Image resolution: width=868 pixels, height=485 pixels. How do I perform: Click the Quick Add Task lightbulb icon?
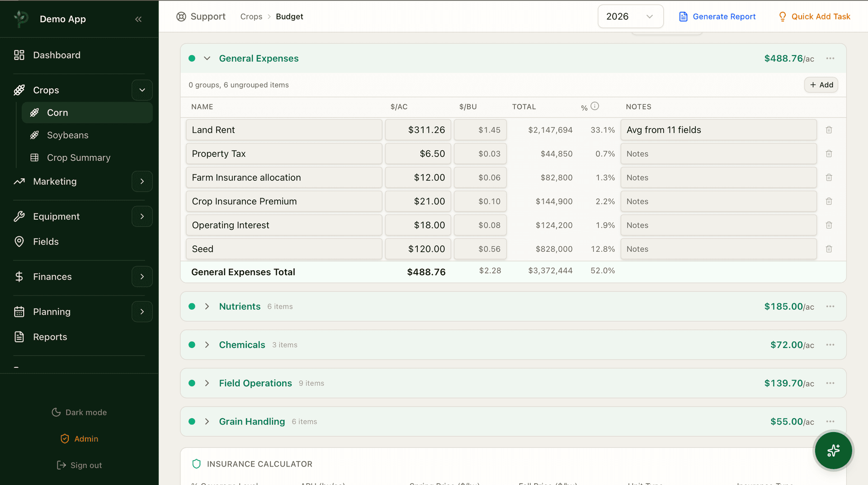click(783, 16)
